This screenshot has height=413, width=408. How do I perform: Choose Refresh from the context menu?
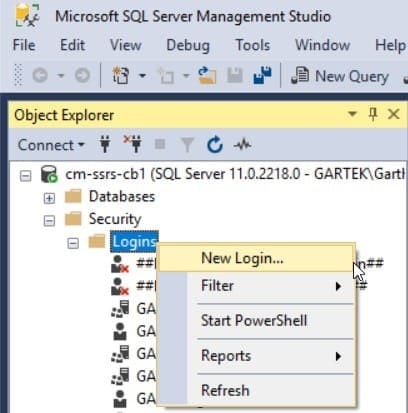click(x=255, y=390)
